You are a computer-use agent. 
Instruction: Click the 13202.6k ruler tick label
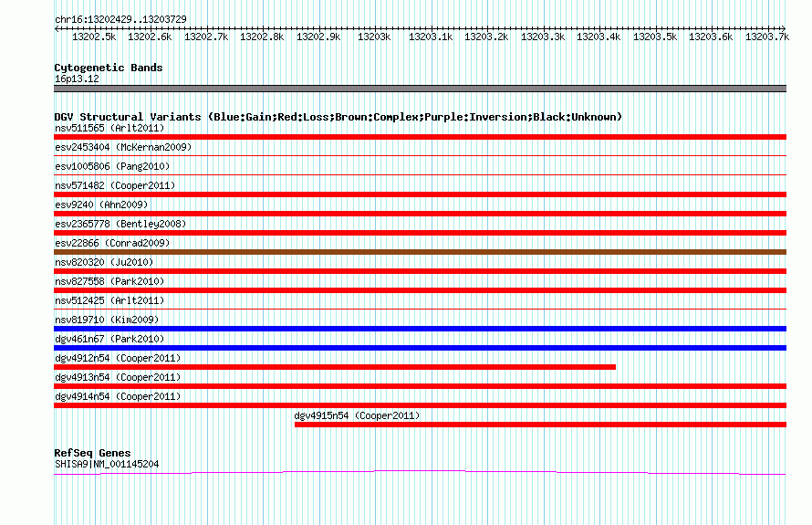tap(150, 37)
